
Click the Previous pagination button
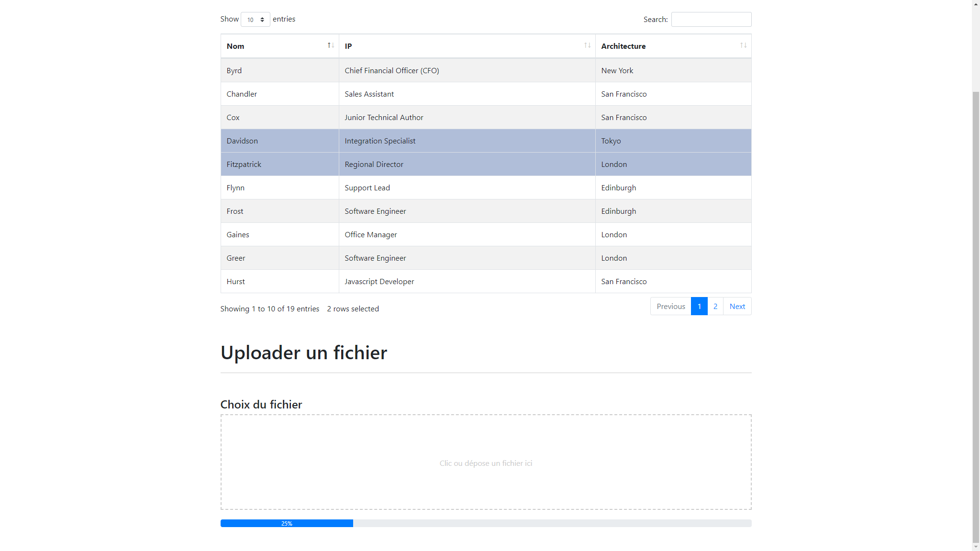click(x=670, y=306)
